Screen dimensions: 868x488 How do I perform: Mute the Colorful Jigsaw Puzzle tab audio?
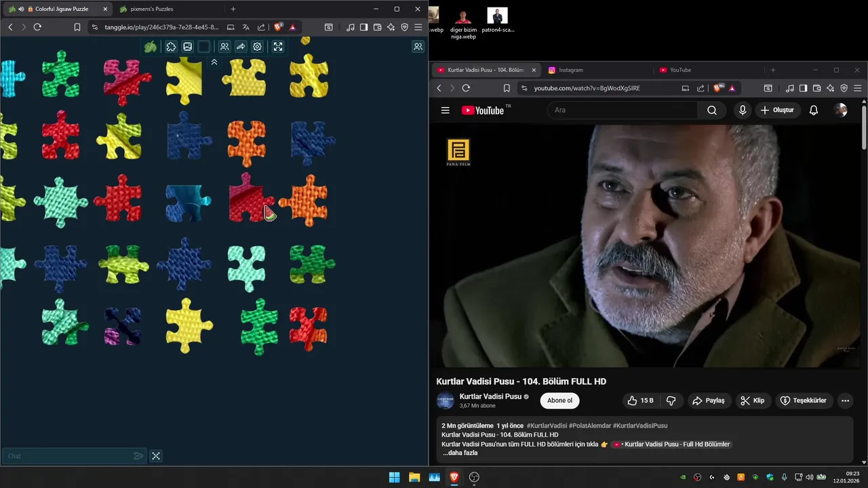pyautogui.click(x=22, y=9)
